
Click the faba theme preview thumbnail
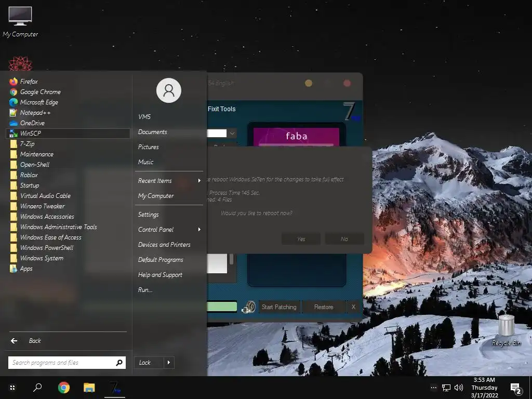pos(296,137)
